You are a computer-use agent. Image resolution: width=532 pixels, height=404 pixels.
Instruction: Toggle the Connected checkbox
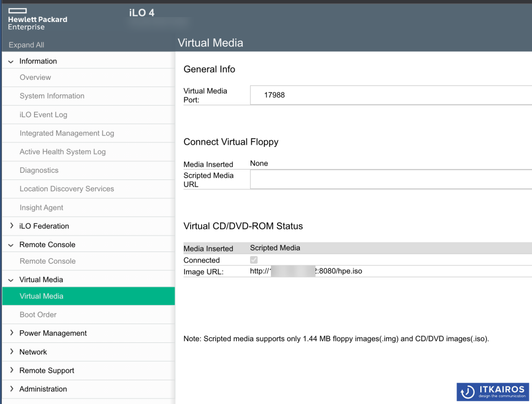254,260
